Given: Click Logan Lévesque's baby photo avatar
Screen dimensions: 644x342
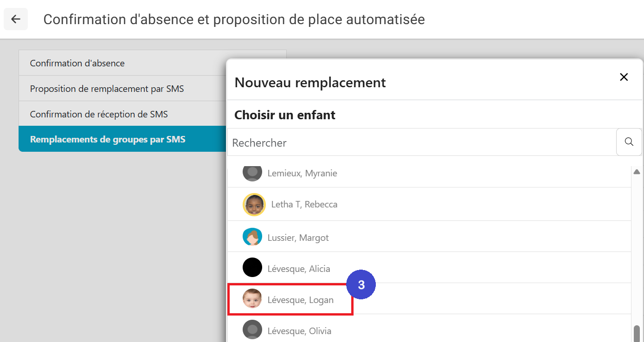Looking at the screenshot, I should [252, 299].
